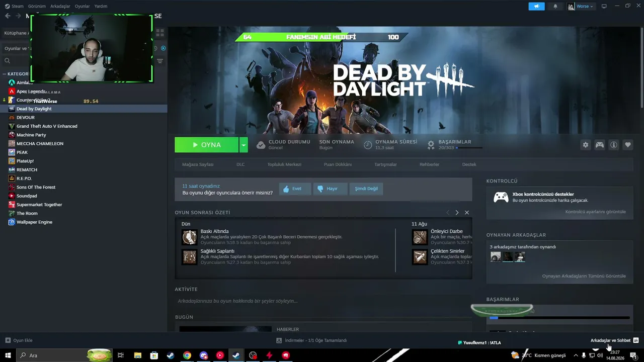Open the notifications bell
The height and width of the screenshot is (362, 644).
[x=555, y=7]
